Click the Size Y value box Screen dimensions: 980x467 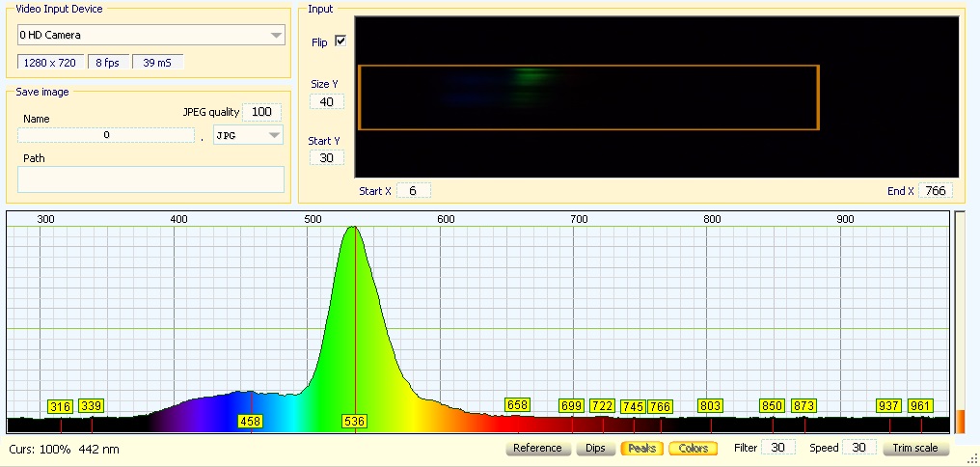click(x=326, y=102)
